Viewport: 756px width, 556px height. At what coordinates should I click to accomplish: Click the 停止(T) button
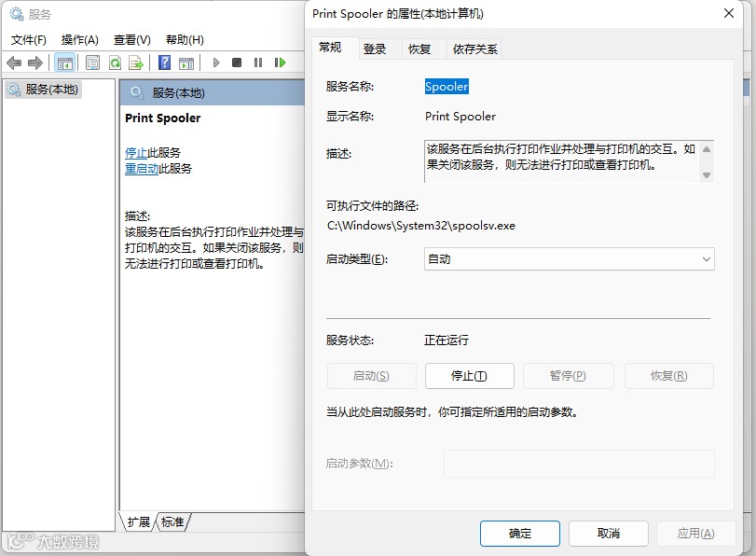tap(469, 376)
